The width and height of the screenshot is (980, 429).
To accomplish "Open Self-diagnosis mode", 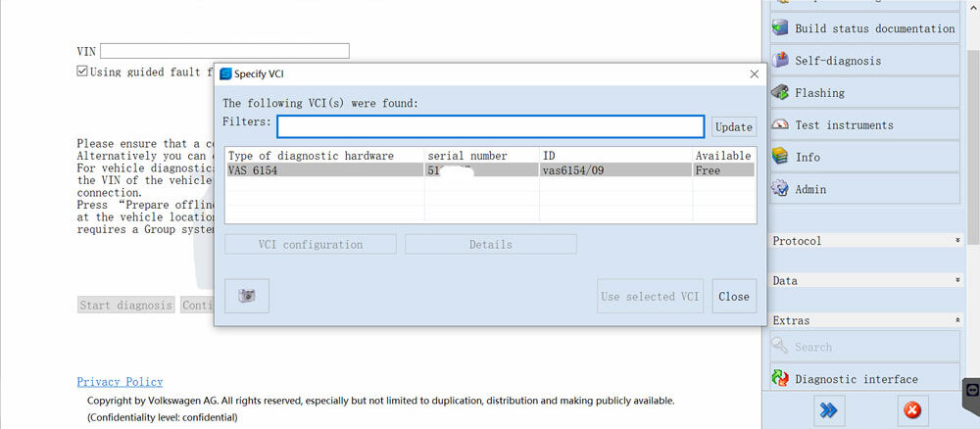I will point(865,61).
